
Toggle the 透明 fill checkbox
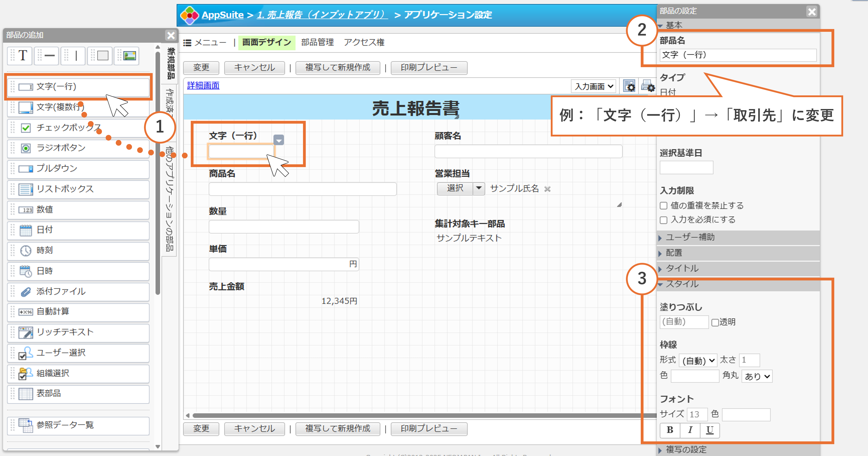(715, 322)
